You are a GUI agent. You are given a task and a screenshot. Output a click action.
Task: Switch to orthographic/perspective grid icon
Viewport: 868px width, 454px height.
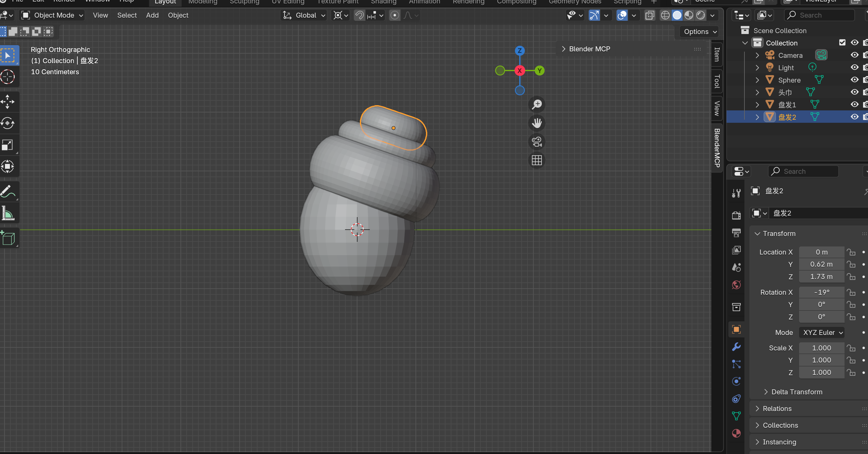(537, 160)
